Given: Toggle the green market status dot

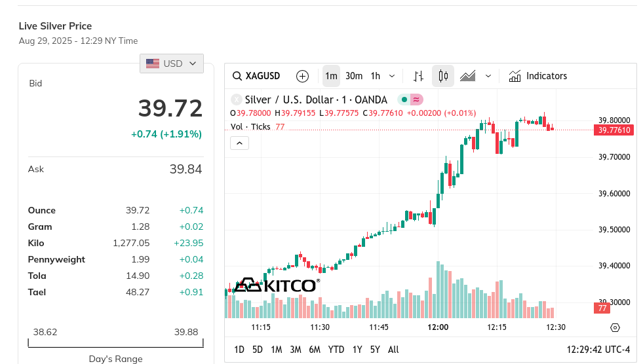Looking at the screenshot, I should point(404,100).
